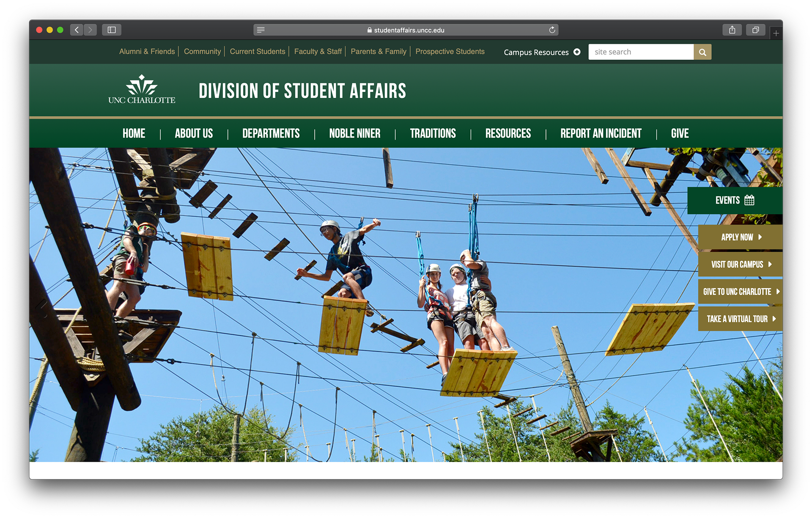Click the Safari back arrow button
Viewport: 812px width, 518px height.
point(77,30)
